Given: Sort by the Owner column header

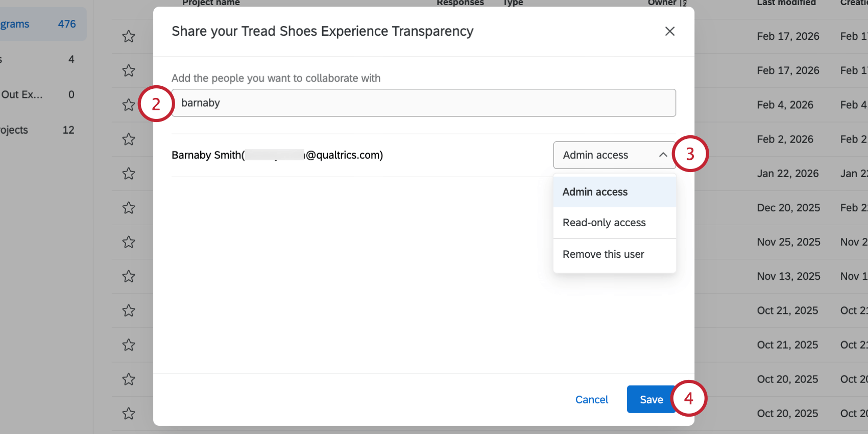Looking at the screenshot, I should tap(662, 3).
